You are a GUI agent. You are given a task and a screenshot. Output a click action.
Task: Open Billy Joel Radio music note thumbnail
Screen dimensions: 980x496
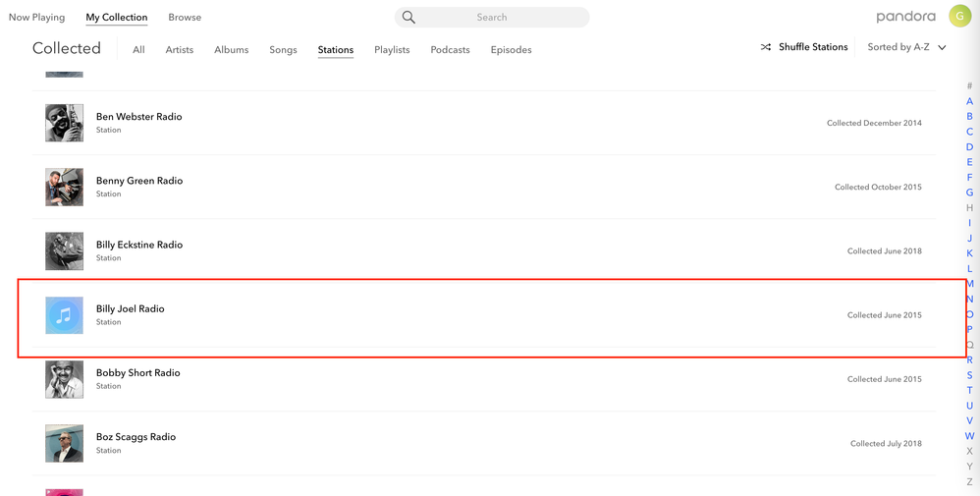[x=64, y=315]
